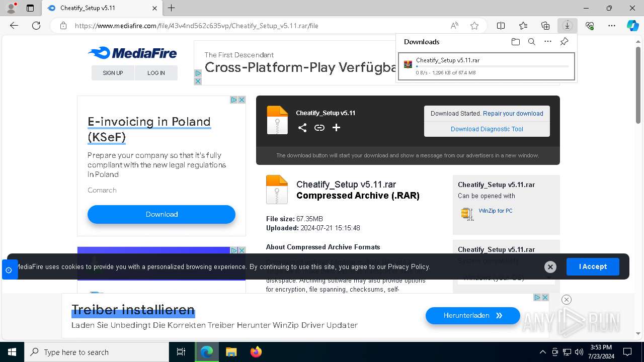Open Browser essentials icon
The width and height of the screenshot is (644, 362).
coord(590,26)
